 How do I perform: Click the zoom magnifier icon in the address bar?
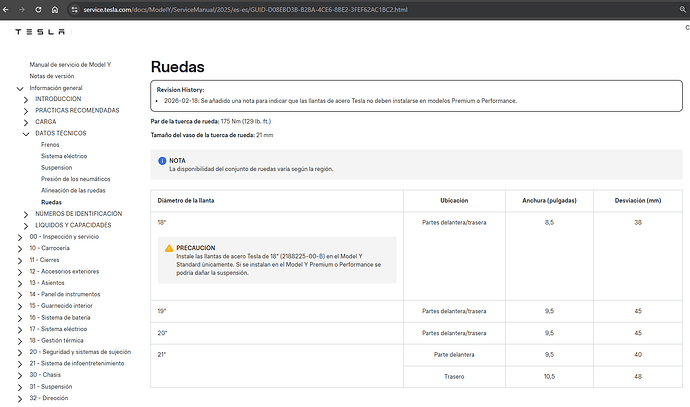tap(683, 9)
